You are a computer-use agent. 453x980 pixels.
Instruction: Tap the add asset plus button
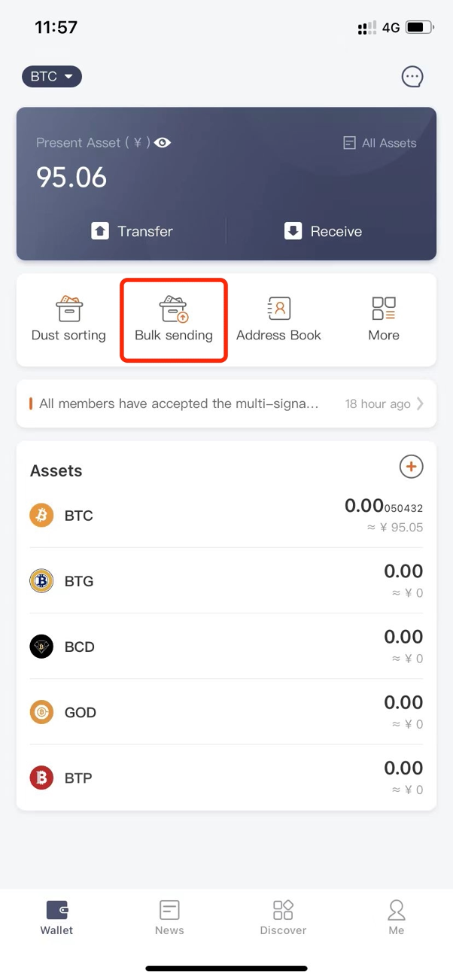pyautogui.click(x=411, y=467)
